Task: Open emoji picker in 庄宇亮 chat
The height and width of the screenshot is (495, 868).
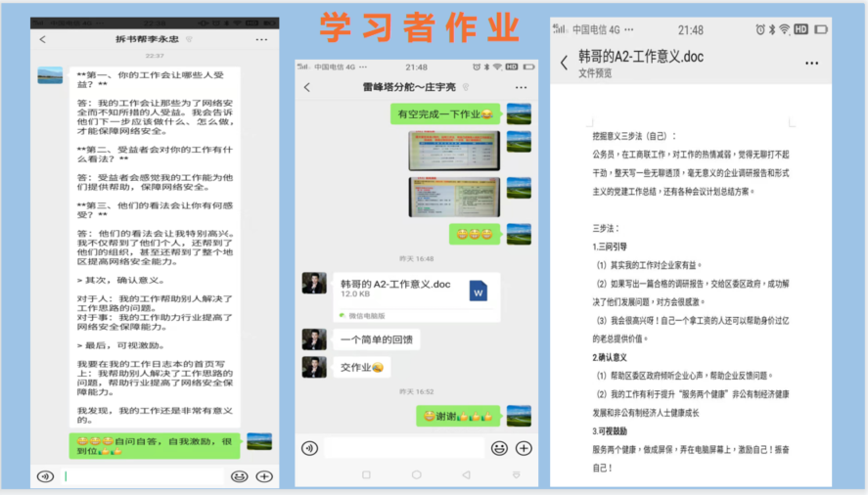Action: pos(499,448)
